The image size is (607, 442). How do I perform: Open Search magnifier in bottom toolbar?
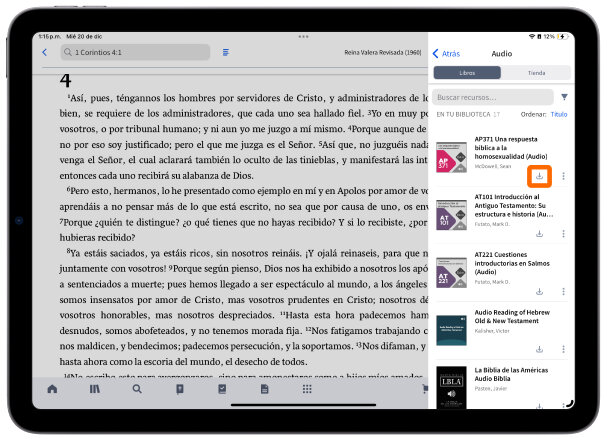137,389
